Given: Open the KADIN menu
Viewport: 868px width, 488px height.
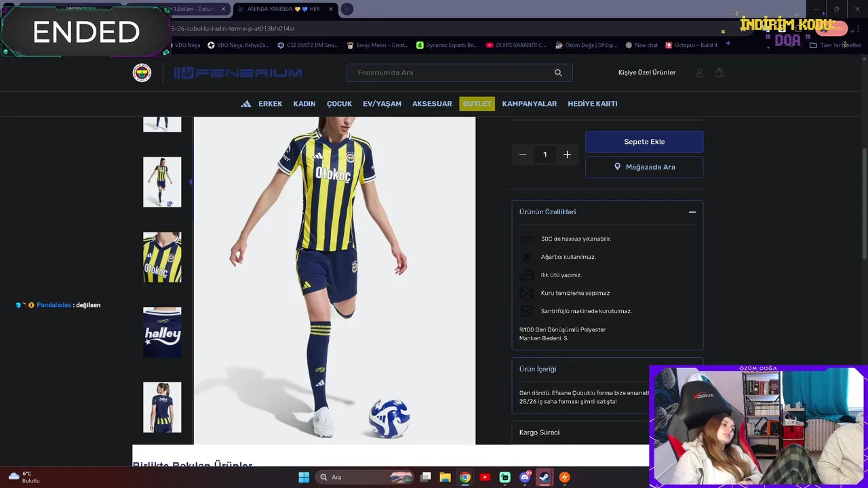Looking at the screenshot, I should pos(304,104).
